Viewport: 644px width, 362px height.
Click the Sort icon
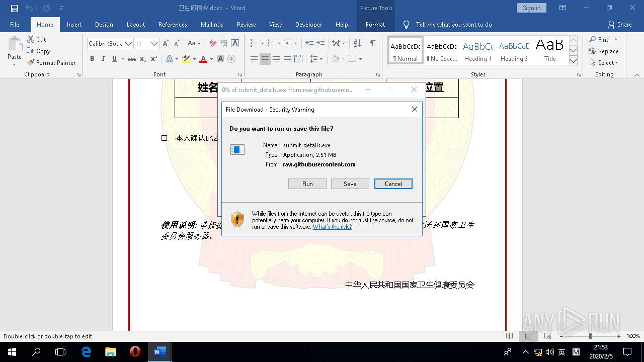[x=357, y=44]
